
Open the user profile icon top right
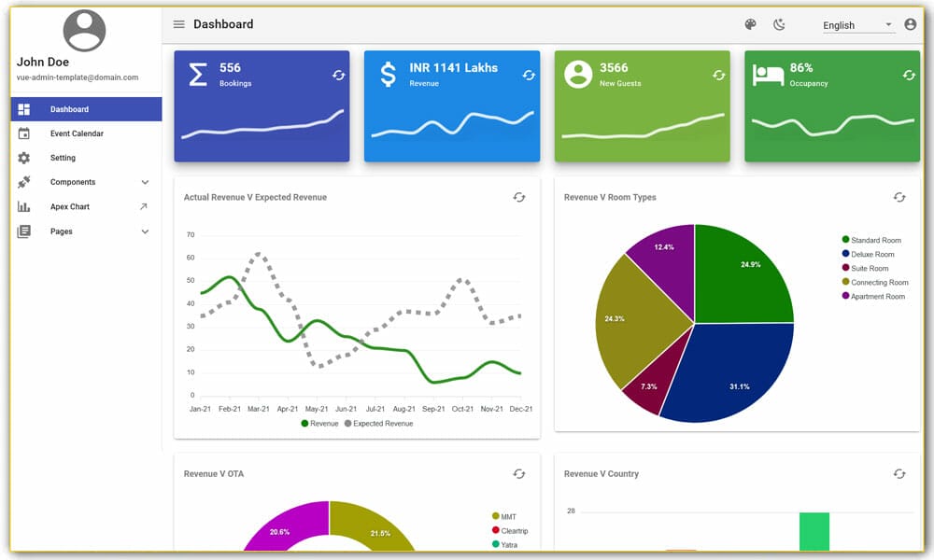(911, 24)
